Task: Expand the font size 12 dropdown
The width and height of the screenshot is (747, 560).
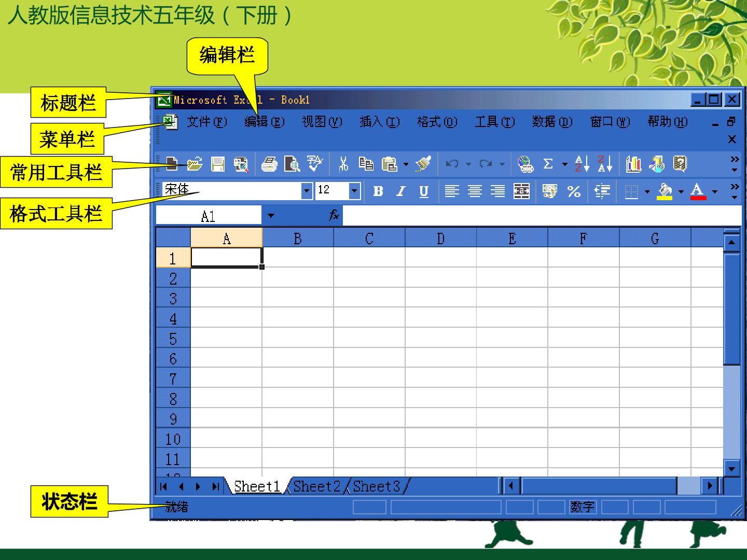Action: tap(354, 191)
